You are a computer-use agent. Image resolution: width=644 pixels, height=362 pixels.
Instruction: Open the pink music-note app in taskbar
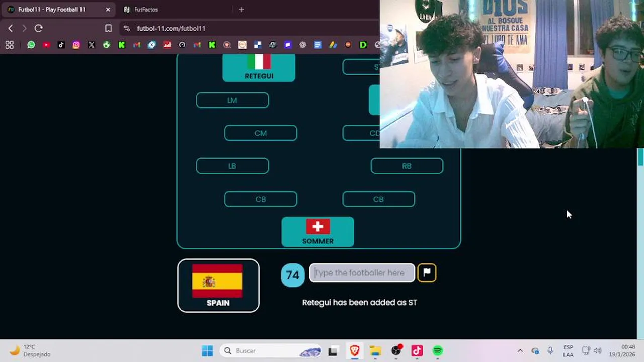(417, 351)
